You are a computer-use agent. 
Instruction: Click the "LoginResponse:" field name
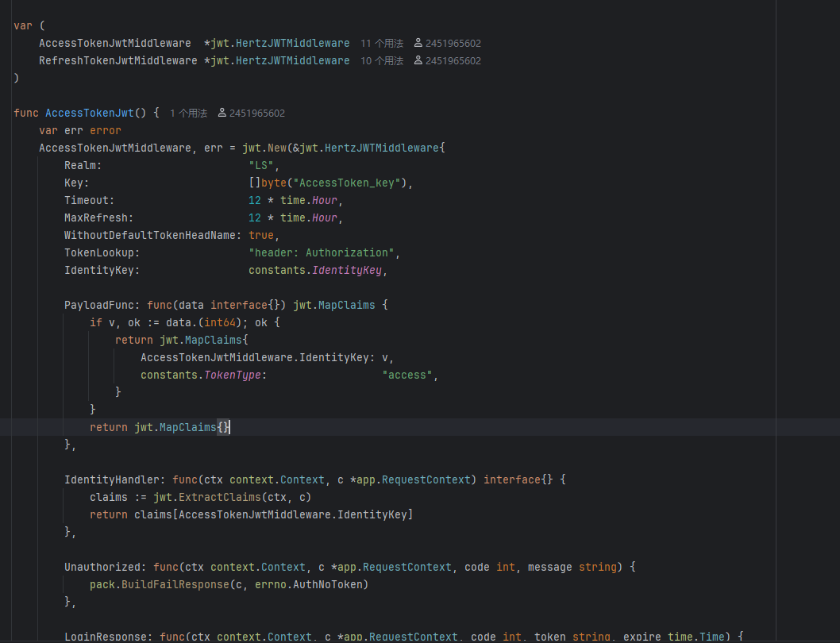coord(108,637)
